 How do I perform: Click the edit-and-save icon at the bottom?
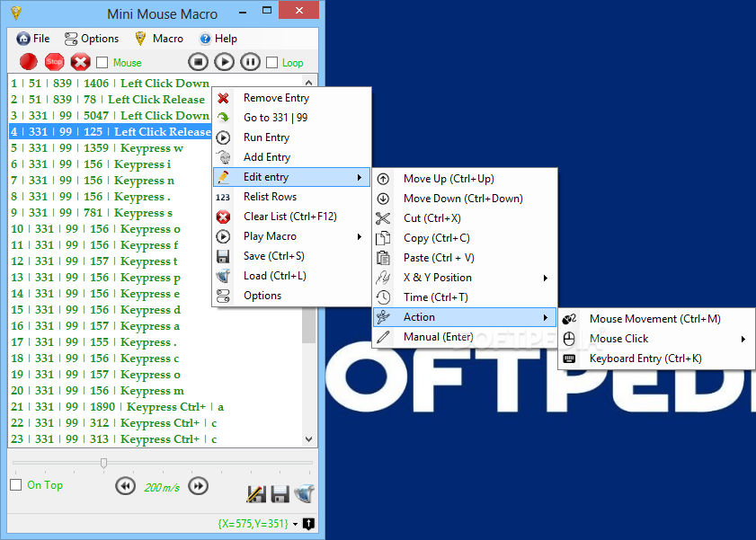pyautogui.click(x=256, y=494)
